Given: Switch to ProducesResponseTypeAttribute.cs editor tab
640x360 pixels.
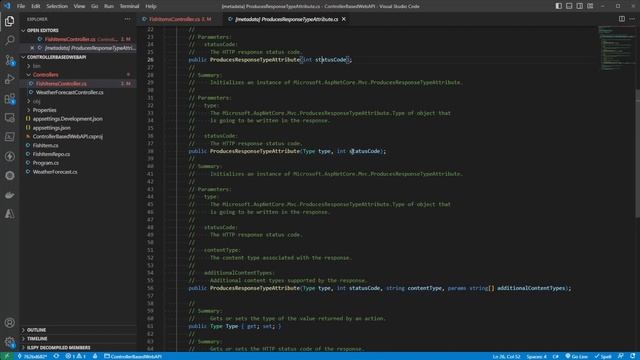Looking at the screenshot, I should pyautogui.click(x=287, y=19).
